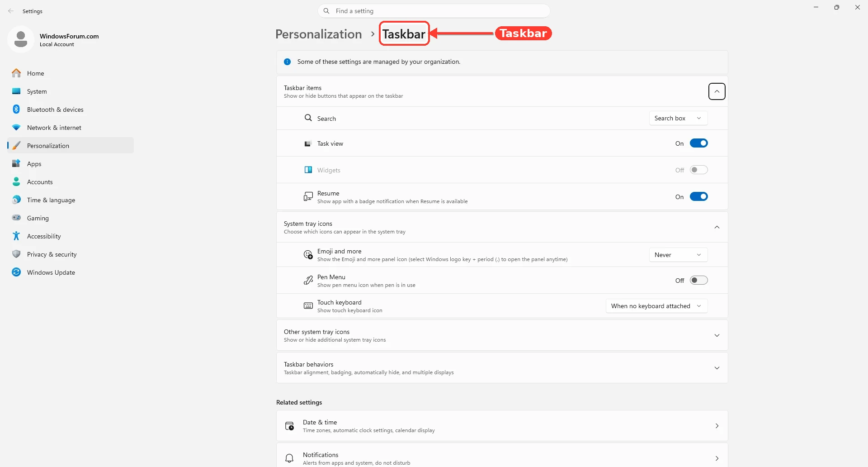The width and height of the screenshot is (868, 467).
Task: Click the blue info icon in organization notice
Action: click(x=287, y=62)
